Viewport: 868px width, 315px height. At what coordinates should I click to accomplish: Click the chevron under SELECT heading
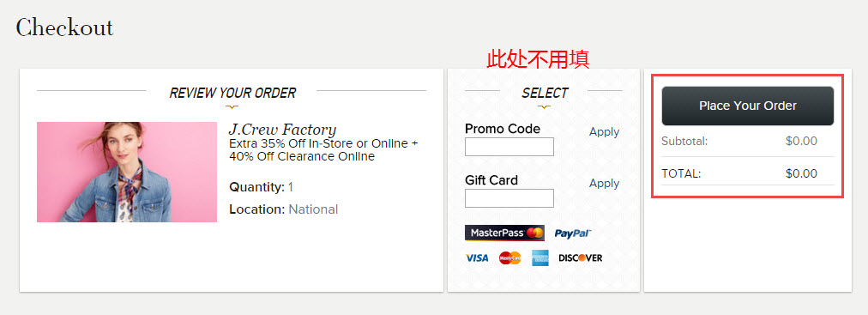tap(544, 106)
